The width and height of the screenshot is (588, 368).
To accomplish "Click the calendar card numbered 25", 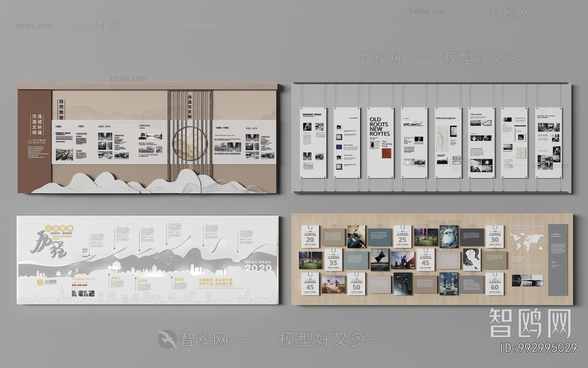I will click(x=402, y=237).
